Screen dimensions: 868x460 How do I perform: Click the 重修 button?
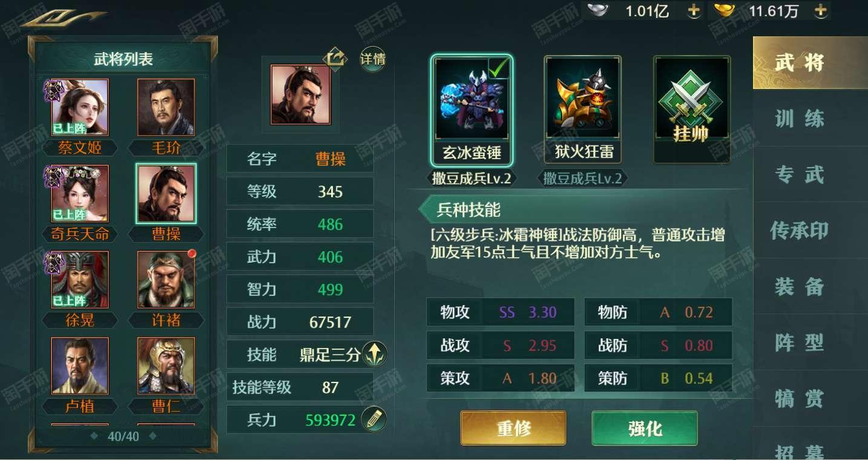pyautogui.click(x=513, y=429)
